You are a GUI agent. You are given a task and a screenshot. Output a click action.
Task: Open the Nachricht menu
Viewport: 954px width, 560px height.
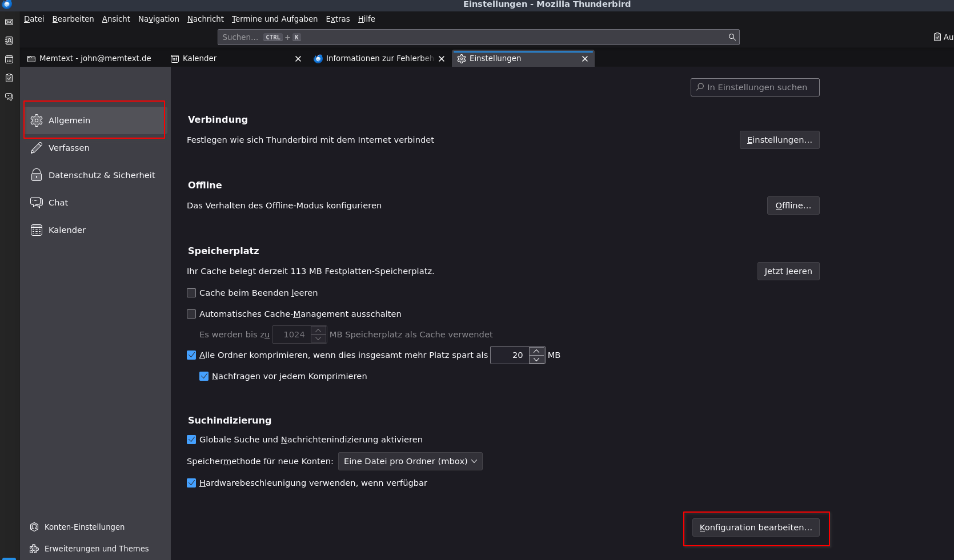(x=206, y=19)
